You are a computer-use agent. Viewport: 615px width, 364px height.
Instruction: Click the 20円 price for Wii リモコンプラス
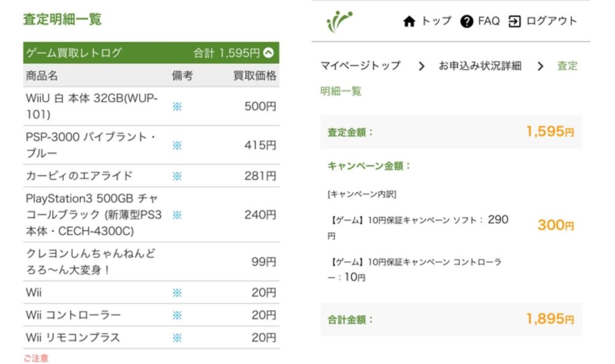click(x=264, y=338)
